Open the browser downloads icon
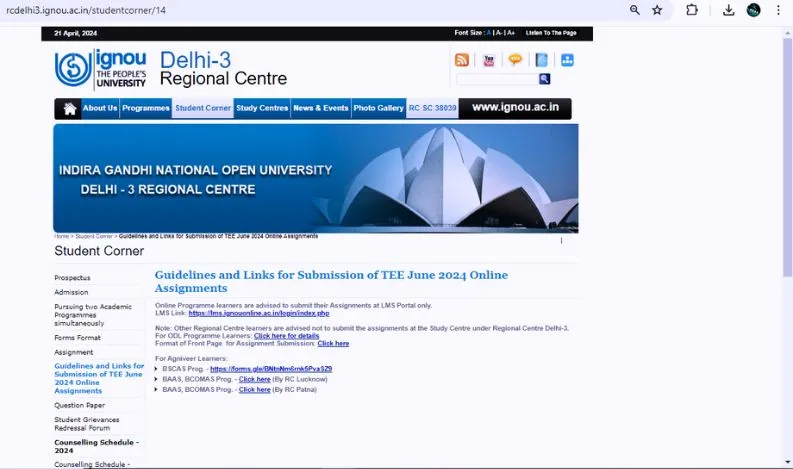793x469 pixels. (728, 10)
